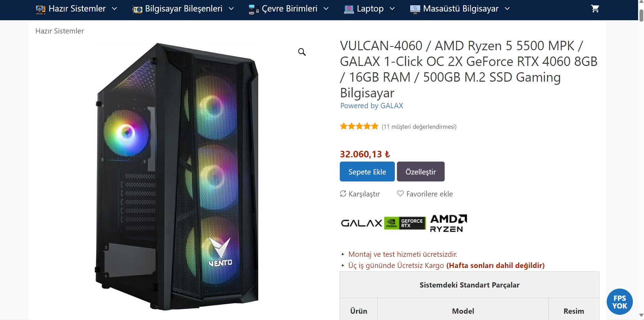Image resolution: width=644 pixels, height=320 pixels.
Task: Open the shopping cart icon
Action: pyautogui.click(x=595, y=9)
